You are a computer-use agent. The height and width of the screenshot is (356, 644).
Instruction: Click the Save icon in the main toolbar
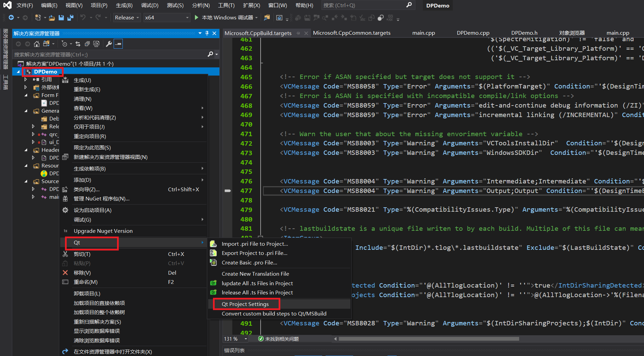61,18
